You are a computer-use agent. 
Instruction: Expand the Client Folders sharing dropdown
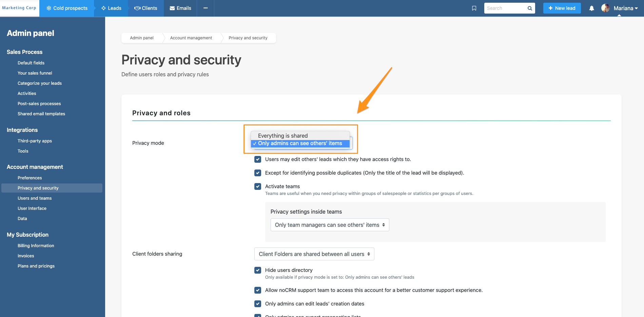click(x=314, y=254)
